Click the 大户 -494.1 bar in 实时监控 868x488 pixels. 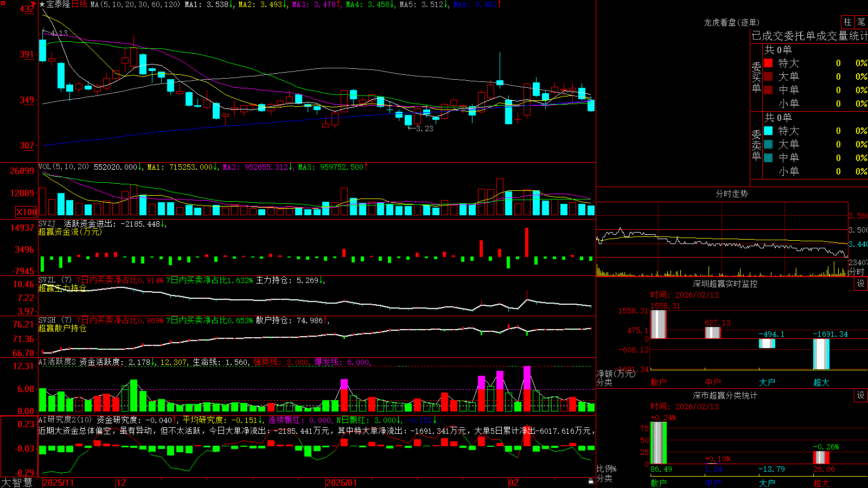pyautogui.click(x=767, y=343)
